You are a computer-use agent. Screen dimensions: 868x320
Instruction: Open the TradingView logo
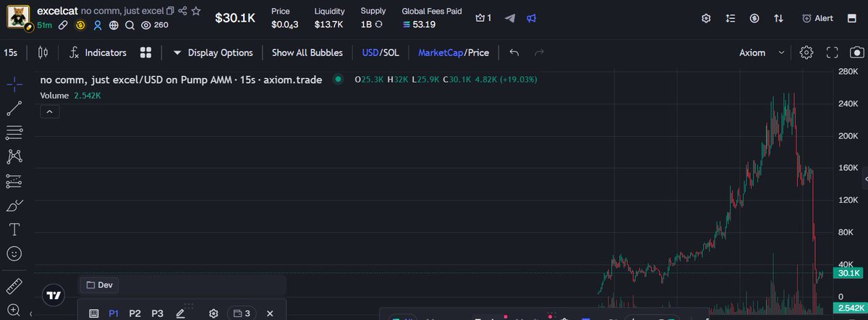53,295
